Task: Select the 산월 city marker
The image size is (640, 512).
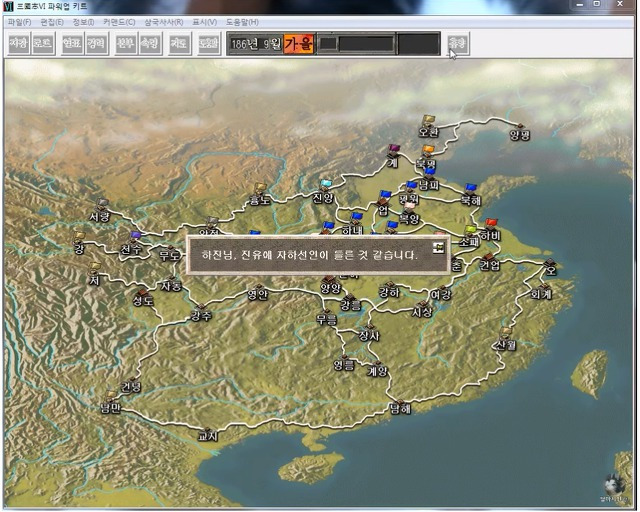Action: coord(506,340)
